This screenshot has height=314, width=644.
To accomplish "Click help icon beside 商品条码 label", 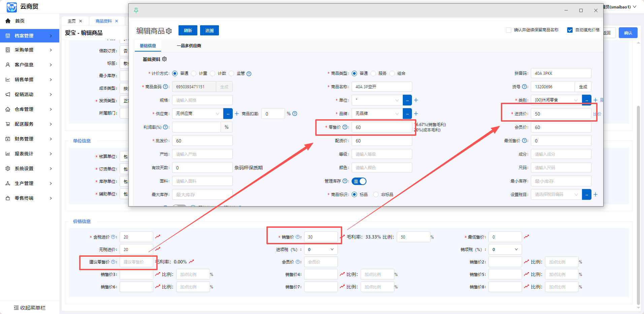I will pyautogui.click(x=165, y=87).
